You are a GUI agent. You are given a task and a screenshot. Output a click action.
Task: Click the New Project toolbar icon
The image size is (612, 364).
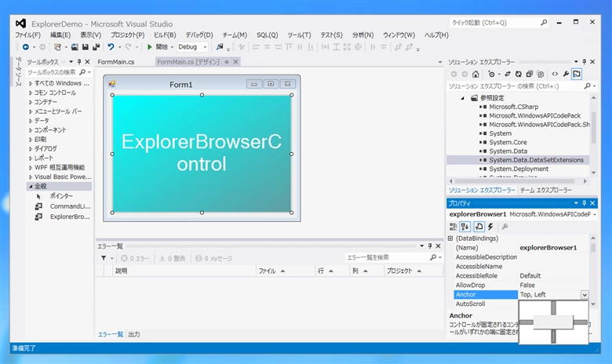pyautogui.click(x=57, y=47)
